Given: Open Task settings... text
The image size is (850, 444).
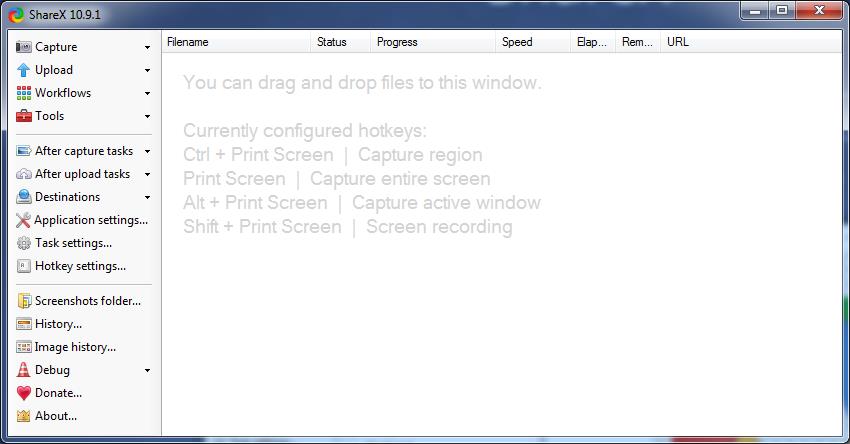Looking at the screenshot, I should 73,243.
